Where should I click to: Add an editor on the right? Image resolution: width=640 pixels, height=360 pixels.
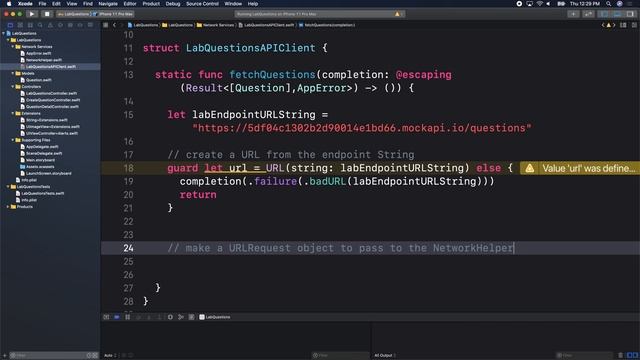tap(634, 25)
